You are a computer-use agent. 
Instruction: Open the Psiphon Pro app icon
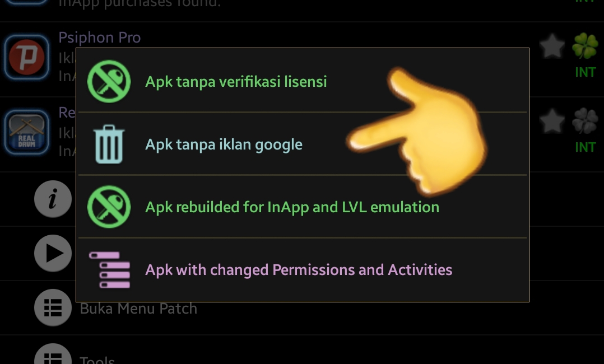click(26, 57)
